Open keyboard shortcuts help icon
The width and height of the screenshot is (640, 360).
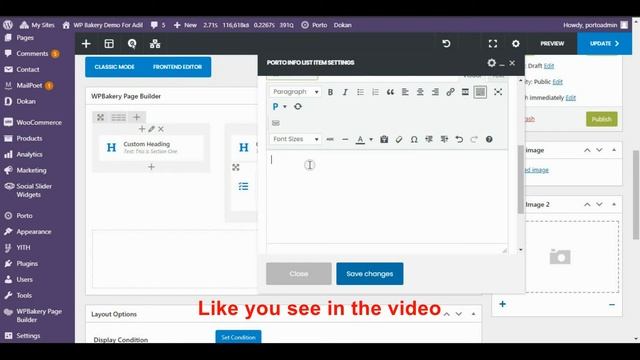click(x=489, y=139)
